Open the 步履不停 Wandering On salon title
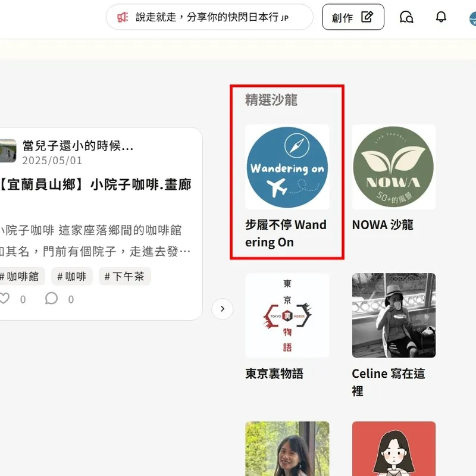 tap(286, 233)
